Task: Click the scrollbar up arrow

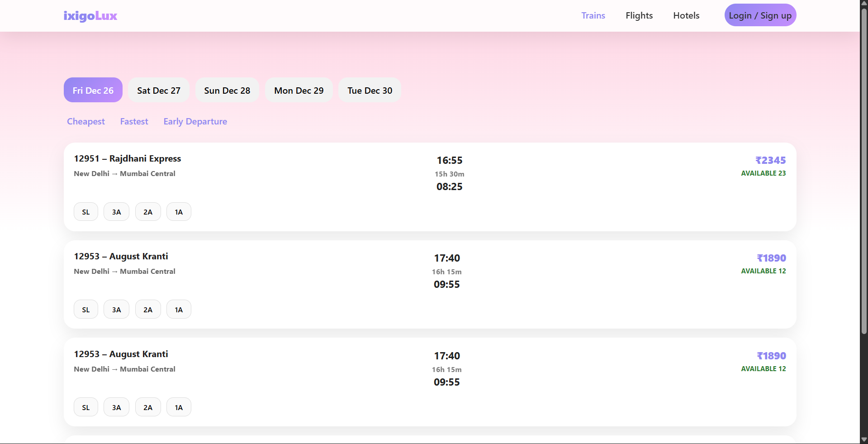Action: [x=864, y=4]
